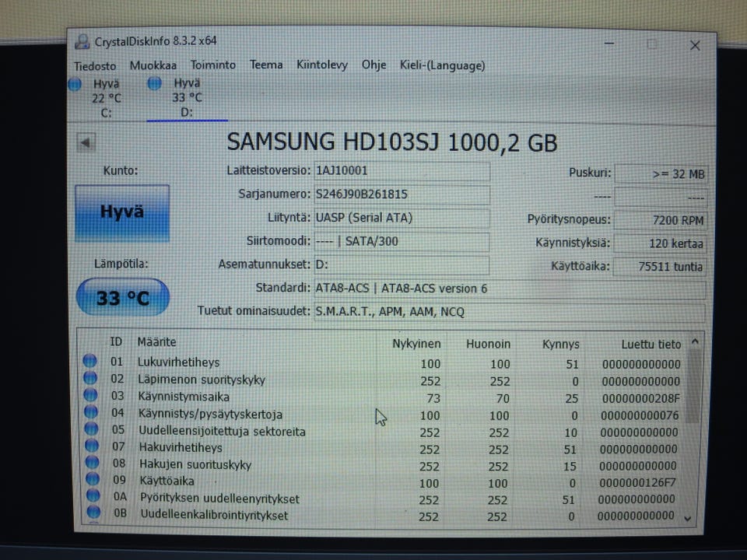Image resolution: width=747 pixels, height=560 pixels.
Task: Close the CrystalDiskInfo window
Action: tap(695, 46)
